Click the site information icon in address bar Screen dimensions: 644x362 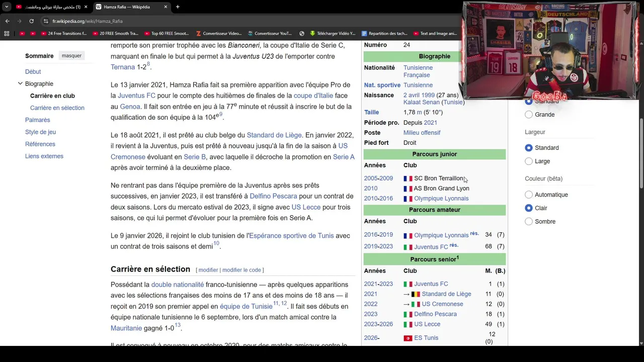46,21
